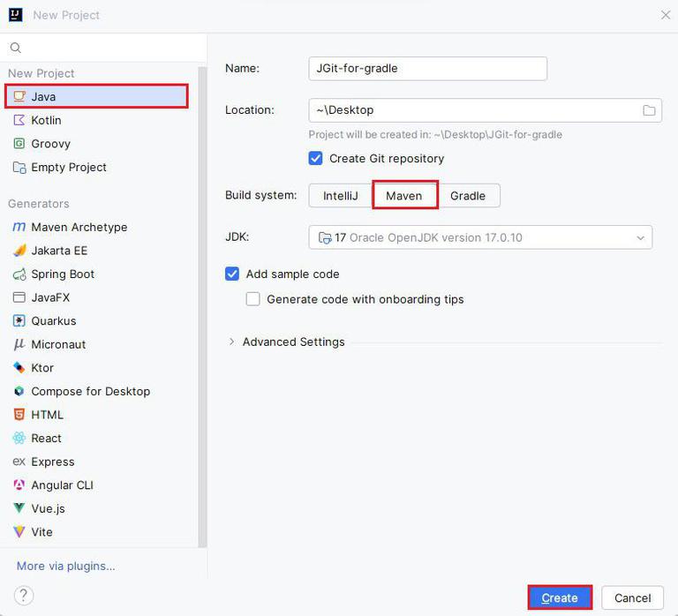
Task: Click the React generator icon
Action: [19, 438]
